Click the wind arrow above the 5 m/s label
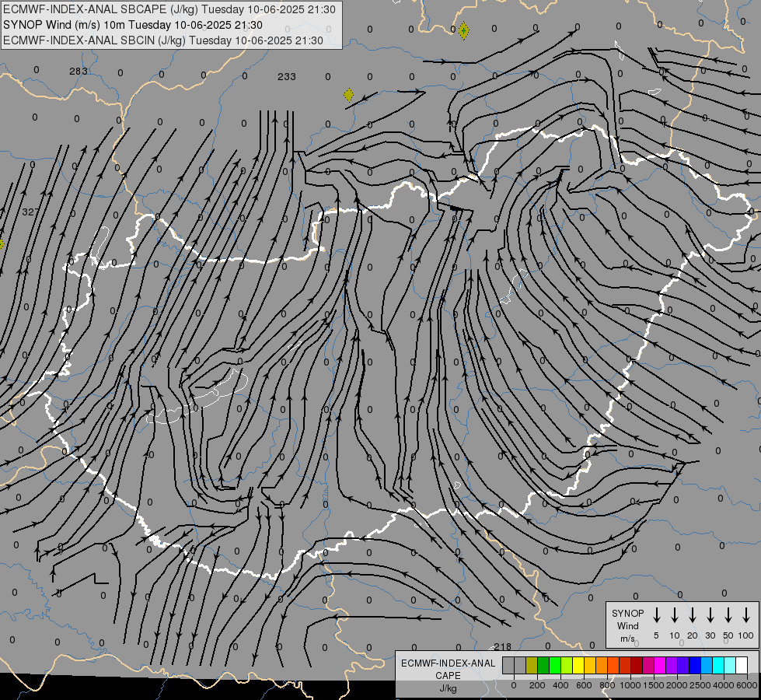This screenshot has width=761, height=700. pyautogui.click(x=657, y=615)
